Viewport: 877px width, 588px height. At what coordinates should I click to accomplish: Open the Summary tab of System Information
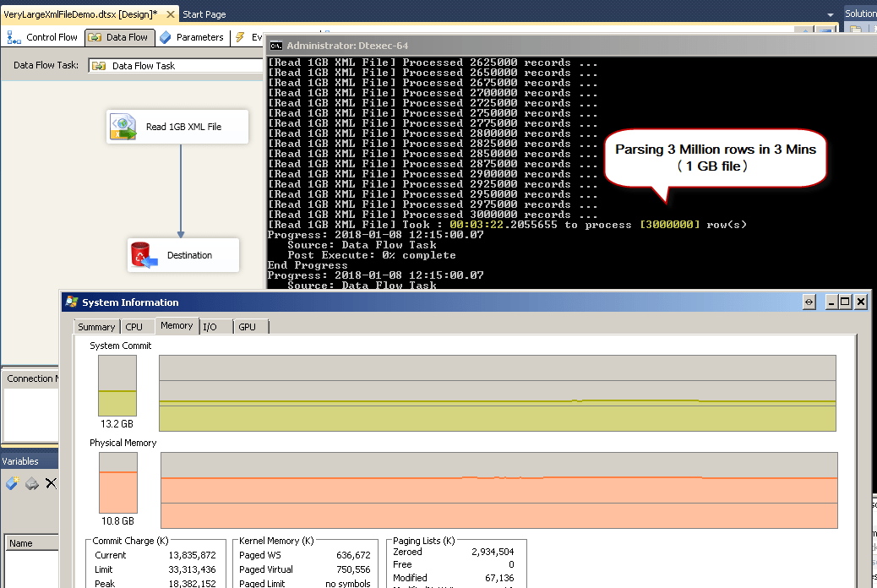point(96,326)
